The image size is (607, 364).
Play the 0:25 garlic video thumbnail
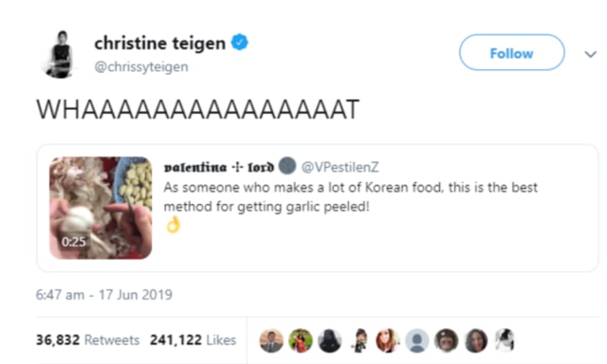(101, 208)
